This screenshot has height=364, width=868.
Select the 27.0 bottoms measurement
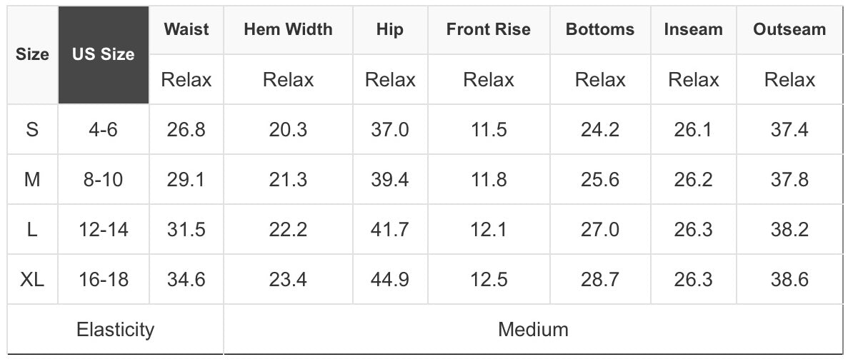click(600, 230)
